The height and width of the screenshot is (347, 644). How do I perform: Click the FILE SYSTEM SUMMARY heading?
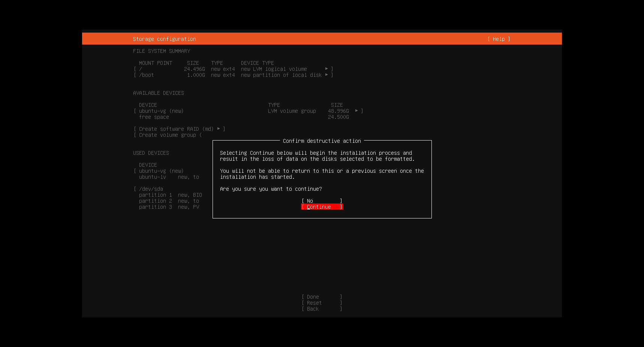click(161, 51)
